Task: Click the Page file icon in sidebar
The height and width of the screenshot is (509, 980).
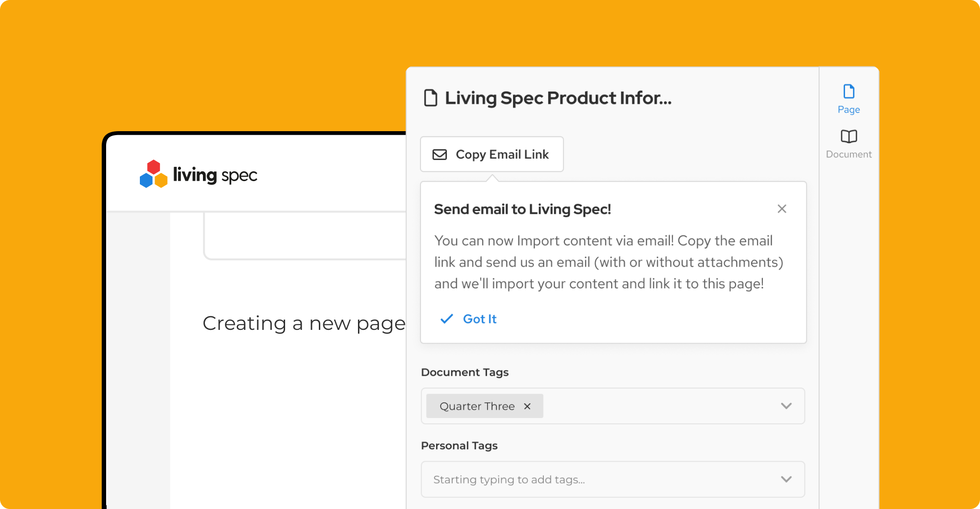Action: pos(848,92)
